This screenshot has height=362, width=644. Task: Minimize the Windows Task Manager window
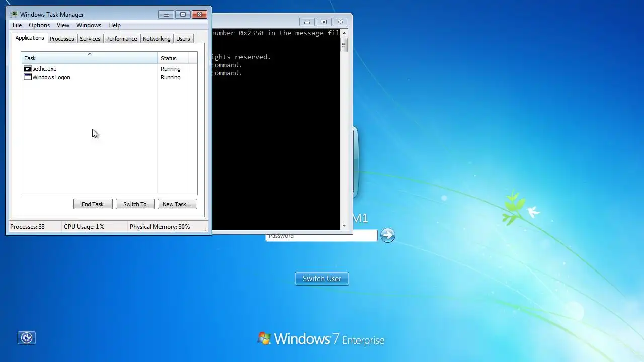coord(166,15)
